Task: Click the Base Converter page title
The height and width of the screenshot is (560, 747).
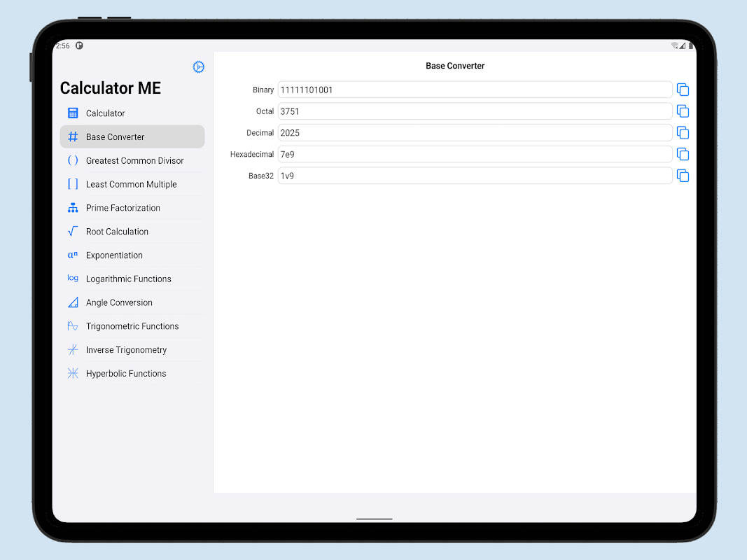Action: [455, 66]
